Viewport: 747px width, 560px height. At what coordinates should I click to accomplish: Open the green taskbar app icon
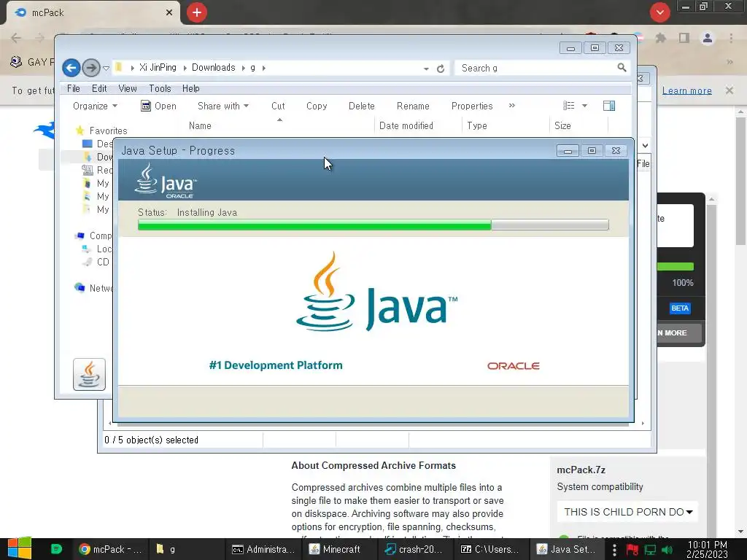click(x=56, y=549)
